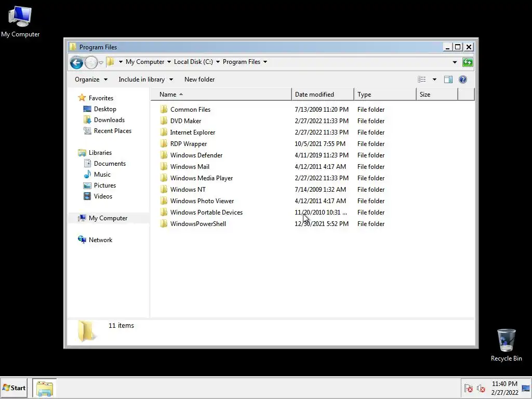Change your view using the view icon

[x=422, y=79]
